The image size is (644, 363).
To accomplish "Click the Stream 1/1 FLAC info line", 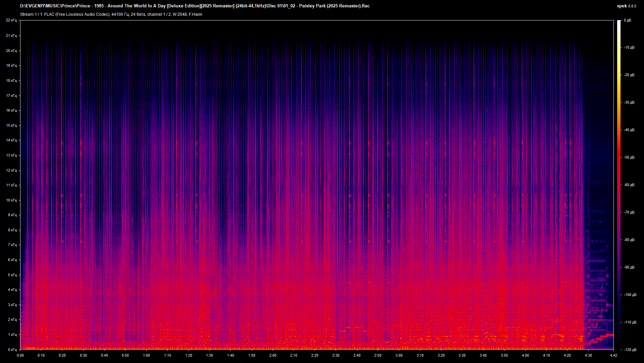I will coord(111,14).
